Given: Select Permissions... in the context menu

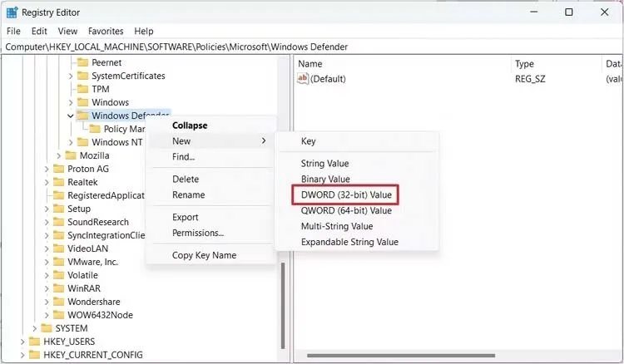Looking at the screenshot, I should (197, 233).
